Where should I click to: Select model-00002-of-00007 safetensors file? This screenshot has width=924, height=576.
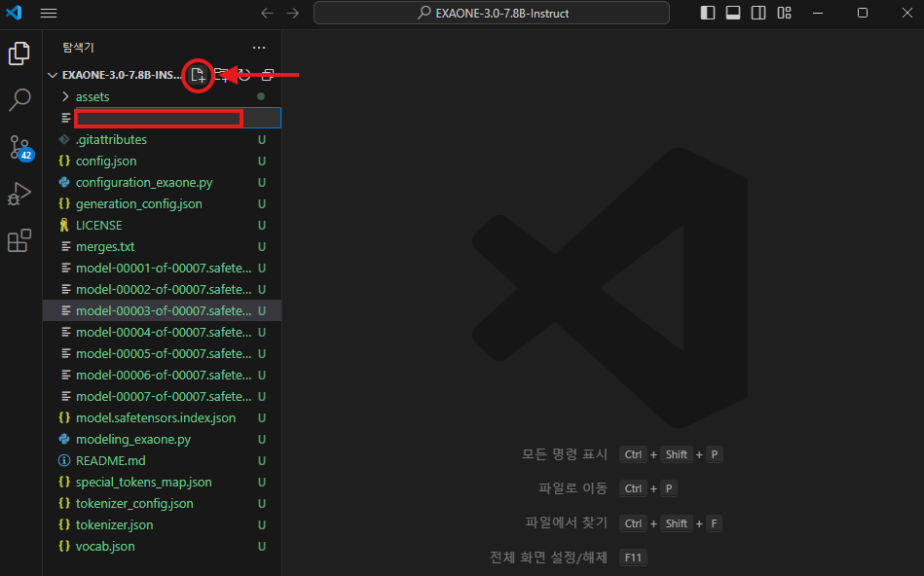tap(164, 290)
